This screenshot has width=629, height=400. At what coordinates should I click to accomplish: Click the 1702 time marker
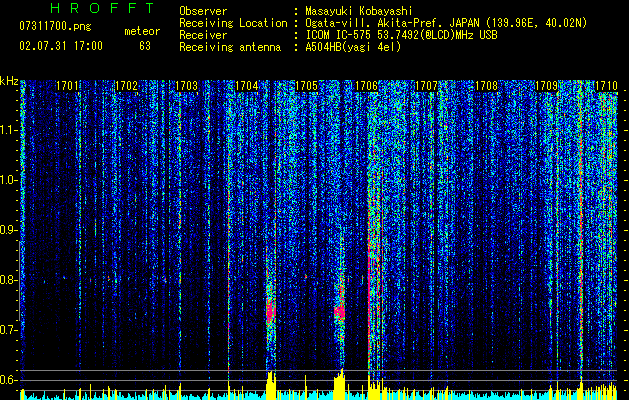click(127, 86)
